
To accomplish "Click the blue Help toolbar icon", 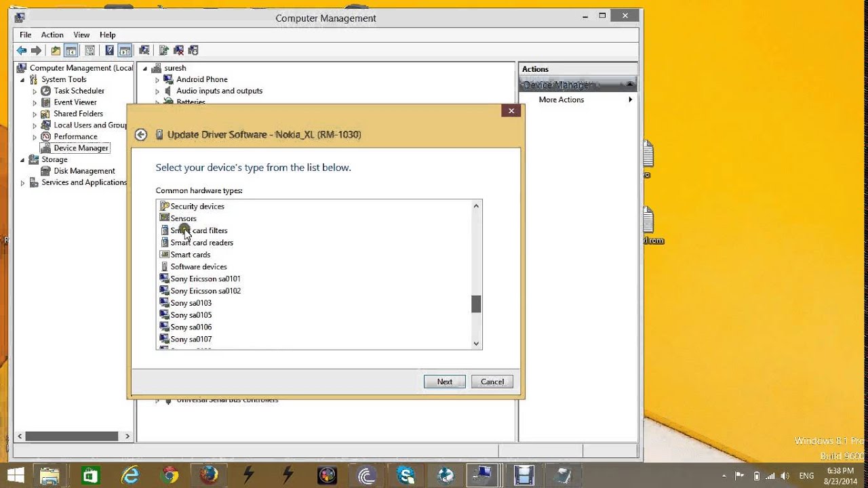I will [x=109, y=50].
